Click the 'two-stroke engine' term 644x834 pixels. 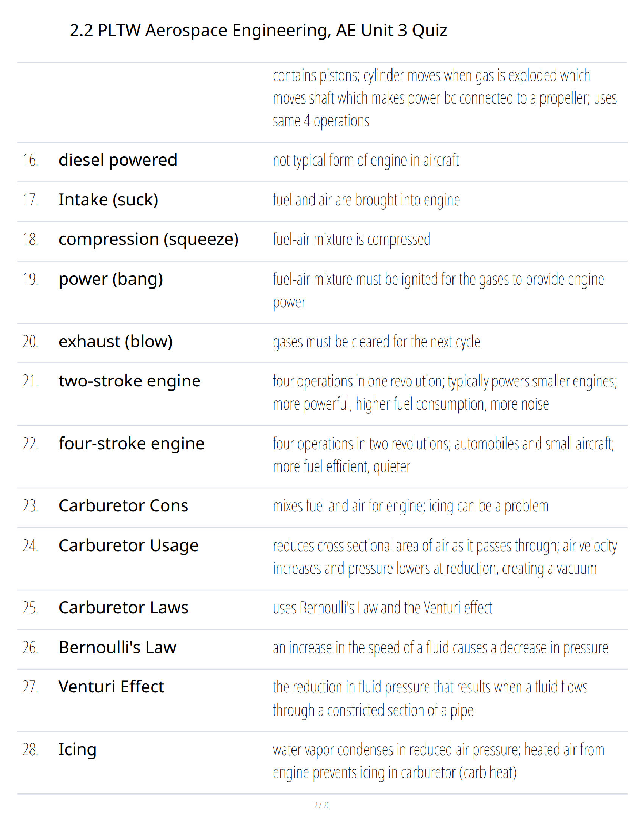[129, 381]
